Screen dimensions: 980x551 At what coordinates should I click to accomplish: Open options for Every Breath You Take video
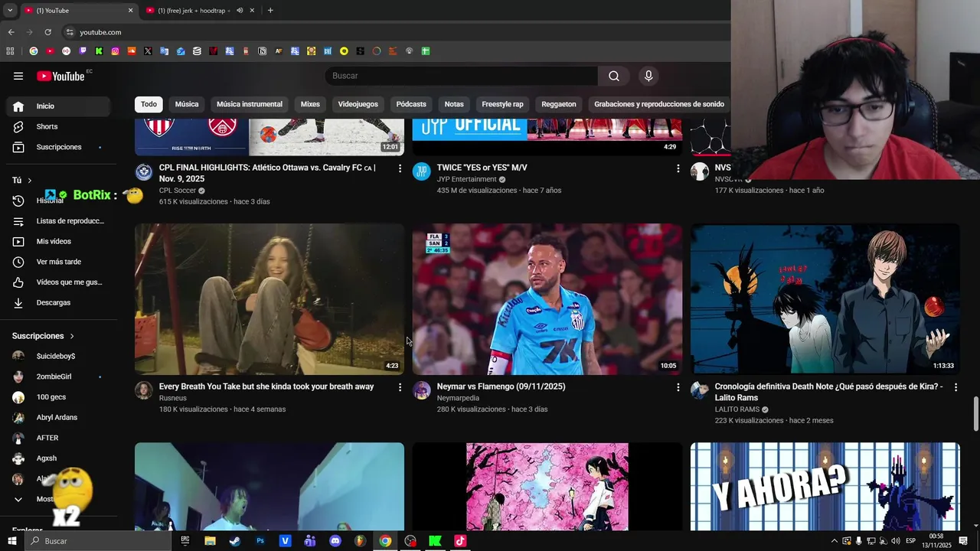tap(399, 387)
